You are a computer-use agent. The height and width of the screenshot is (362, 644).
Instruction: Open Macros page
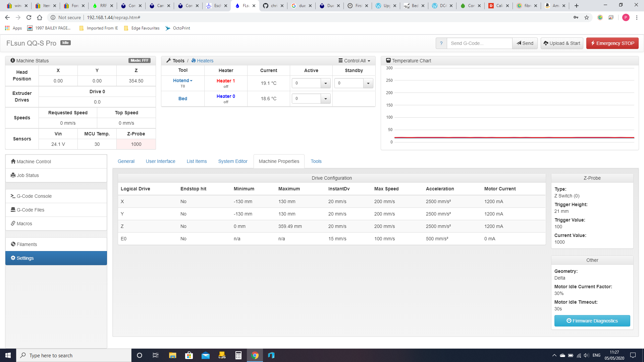pos(56,224)
